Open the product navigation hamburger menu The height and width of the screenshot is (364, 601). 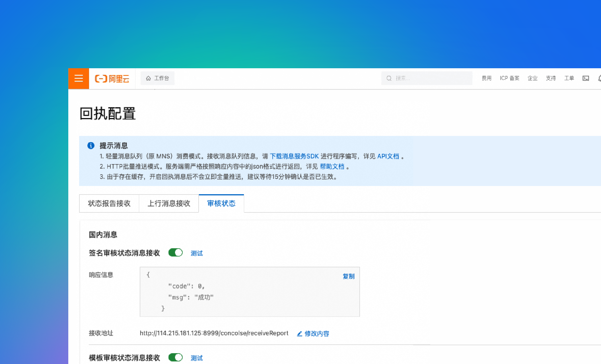pos(78,78)
